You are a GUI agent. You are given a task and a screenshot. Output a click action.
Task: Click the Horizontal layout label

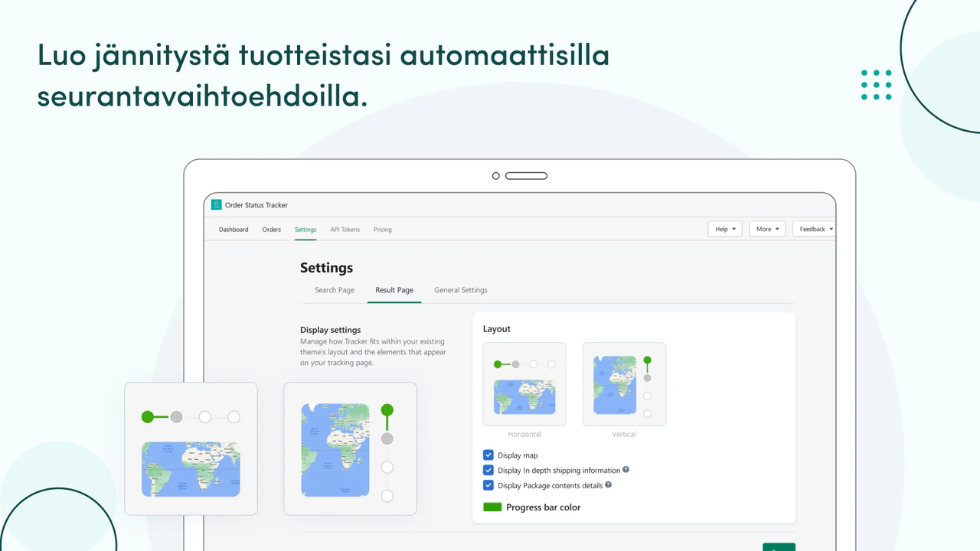coord(524,434)
